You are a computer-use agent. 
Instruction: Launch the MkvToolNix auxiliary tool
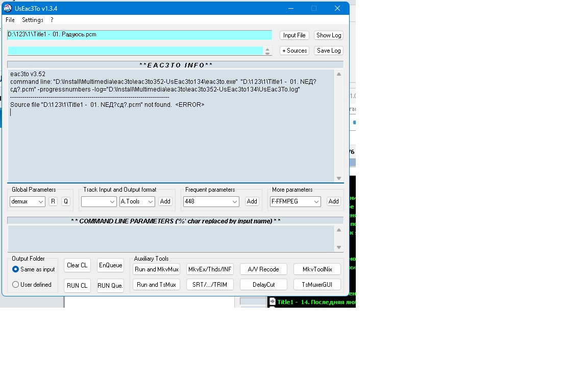(317, 269)
